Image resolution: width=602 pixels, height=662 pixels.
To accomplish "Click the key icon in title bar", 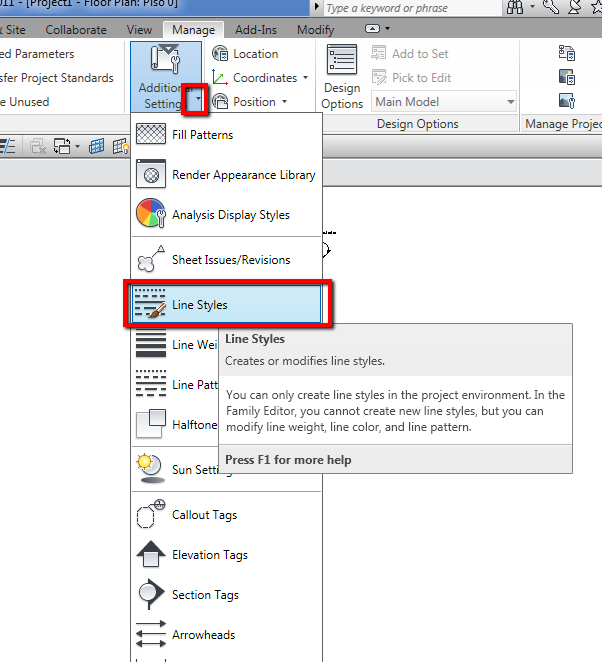I will pos(550,7).
